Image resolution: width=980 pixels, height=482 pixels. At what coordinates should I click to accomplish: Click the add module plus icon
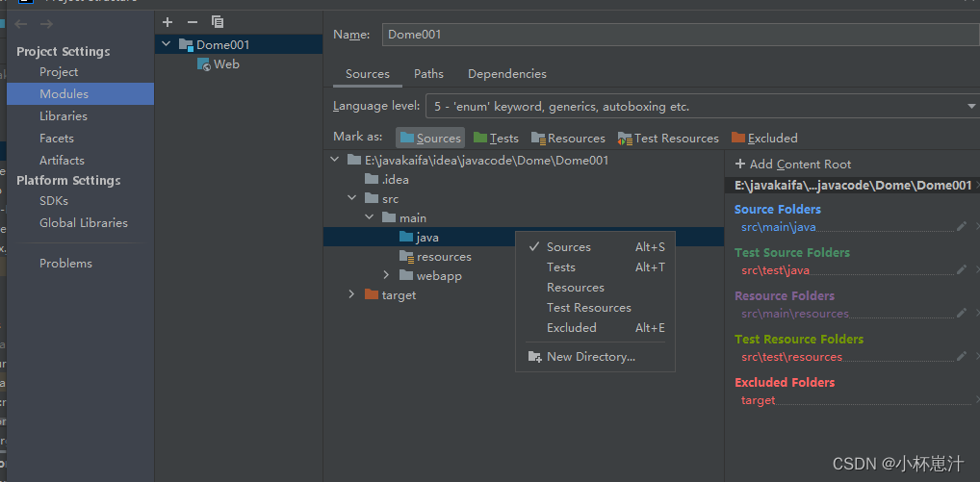pyautogui.click(x=167, y=22)
